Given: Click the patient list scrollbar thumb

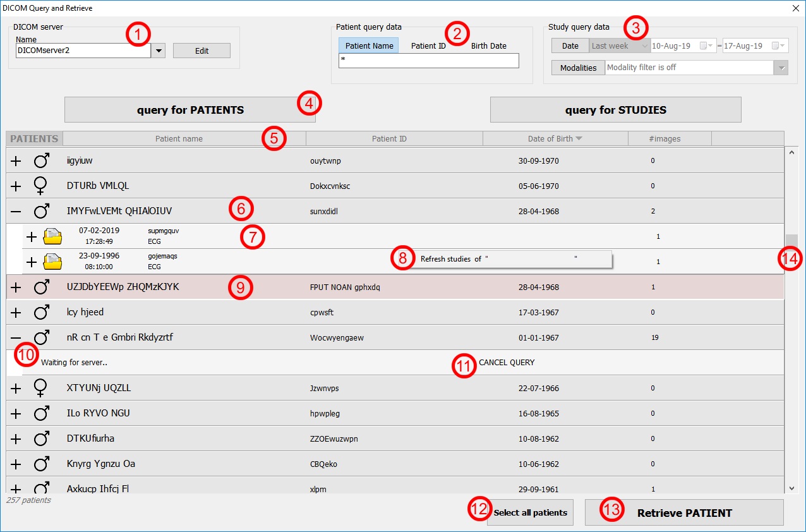Looking at the screenshot, I should [x=792, y=243].
